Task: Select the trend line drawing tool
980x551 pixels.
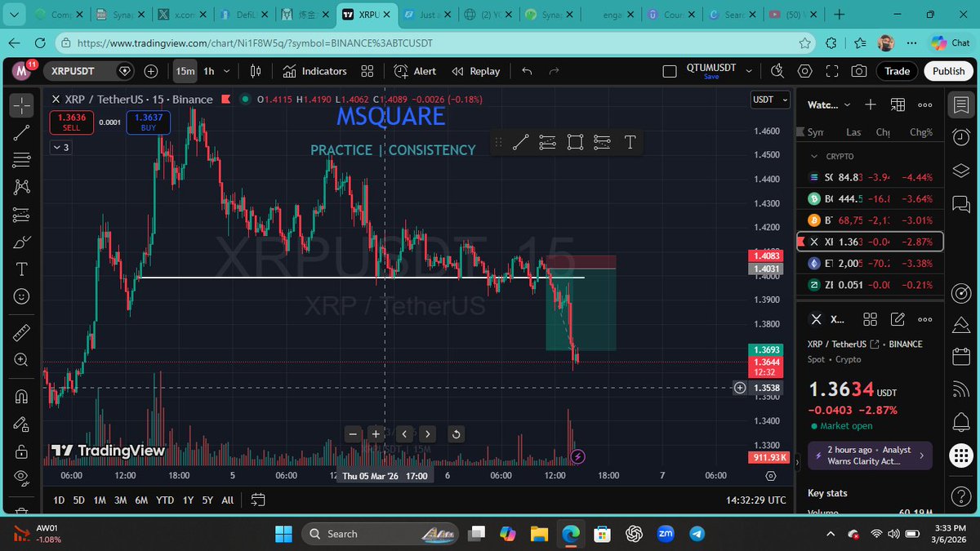Action: pyautogui.click(x=22, y=132)
